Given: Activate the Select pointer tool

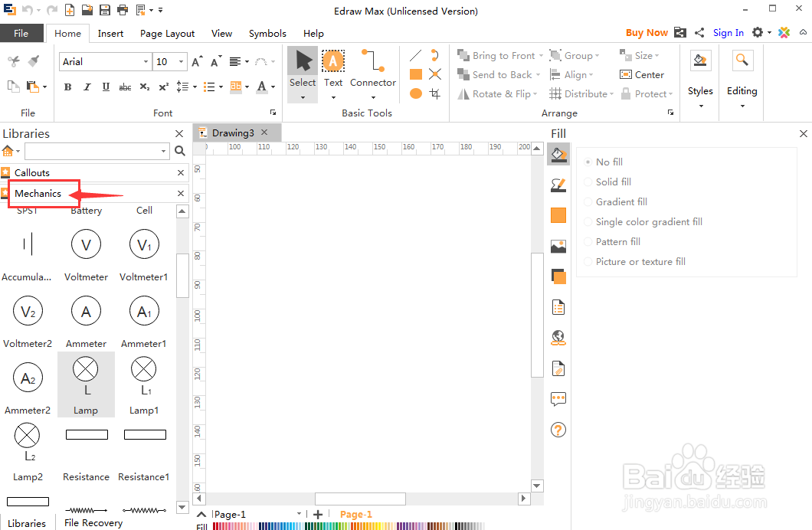Looking at the screenshot, I should [303, 74].
